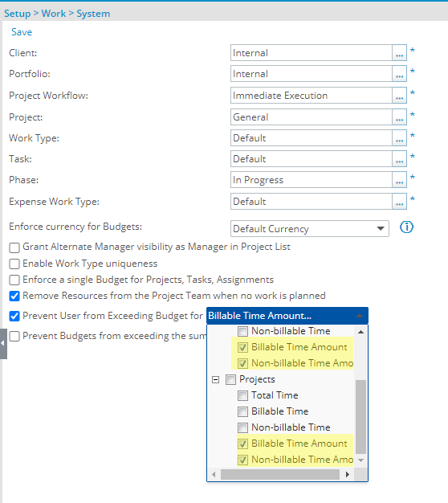Click the Expense Work Type input field
This screenshot has width=448, height=503.
312,202
